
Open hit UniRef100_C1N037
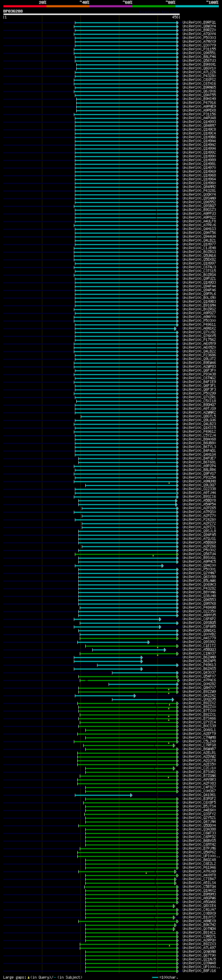[x=199, y=654]
